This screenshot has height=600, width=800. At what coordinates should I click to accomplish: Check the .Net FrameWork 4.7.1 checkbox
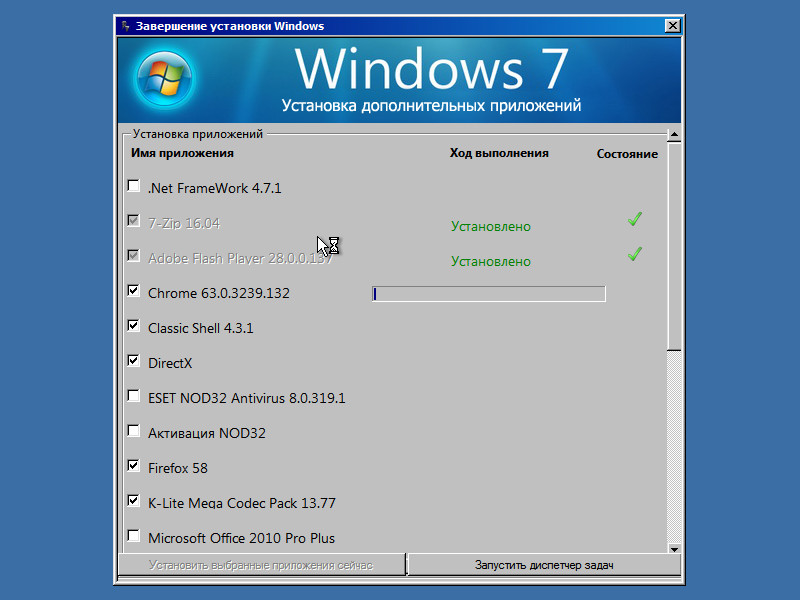pos(134,186)
